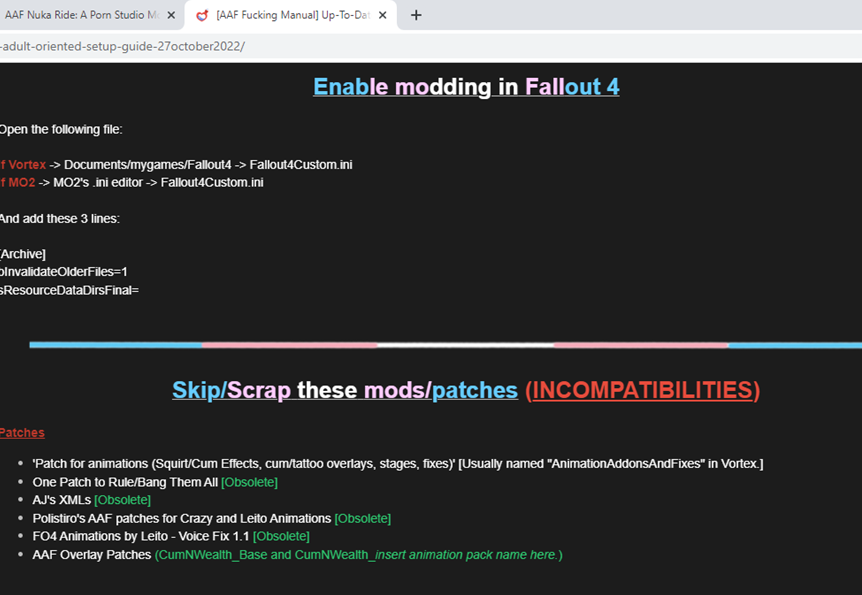Click '[Obsolete]' next to One Patch to Rule/Bang Them All
The height and width of the screenshot is (595, 862).
pyautogui.click(x=249, y=481)
